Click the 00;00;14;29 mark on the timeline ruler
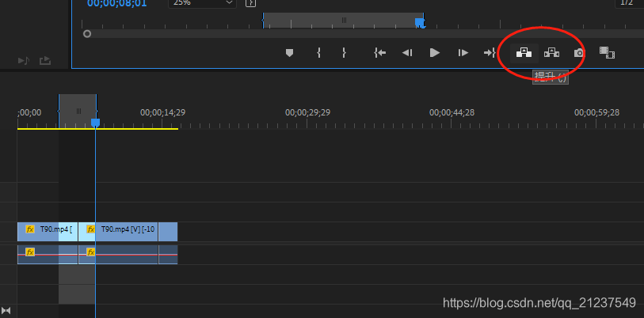The width and height of the screenshot is (644, 318). (162, 112)
